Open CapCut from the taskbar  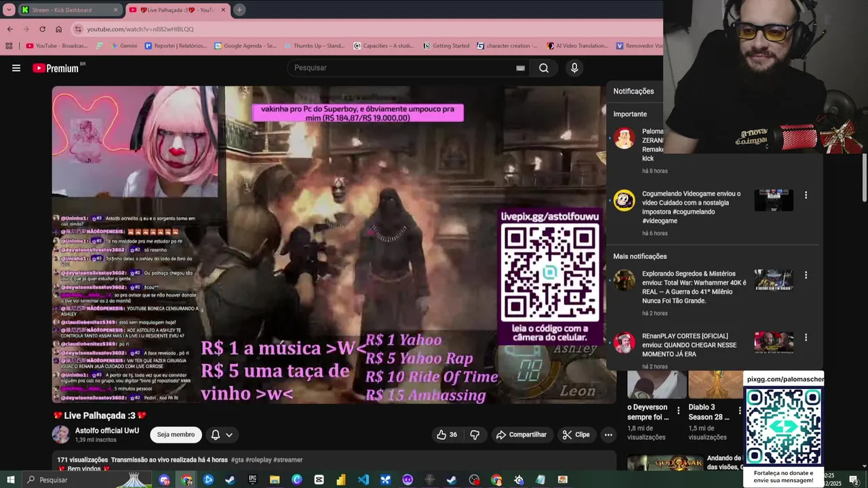click(319, 480)
